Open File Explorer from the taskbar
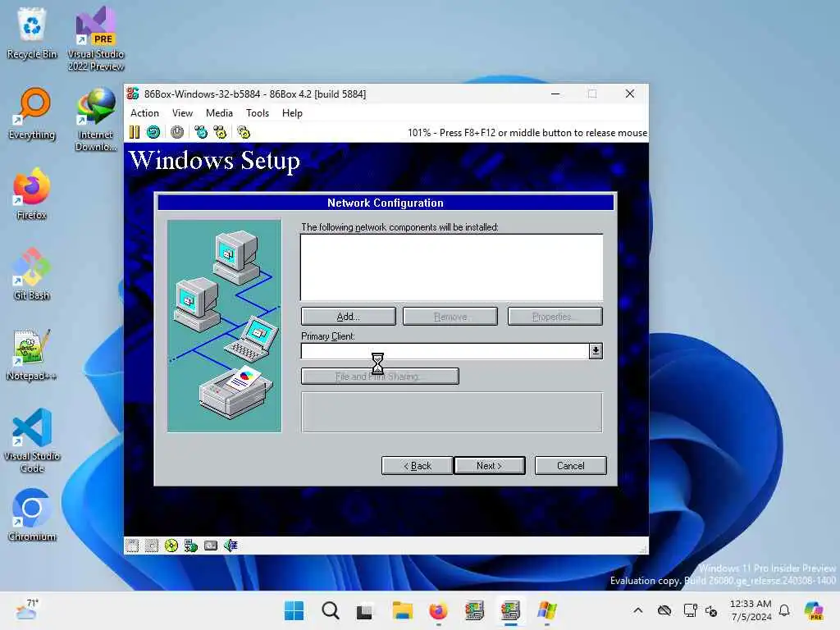Viewport: 840px width, 630px height. point(402,610)
